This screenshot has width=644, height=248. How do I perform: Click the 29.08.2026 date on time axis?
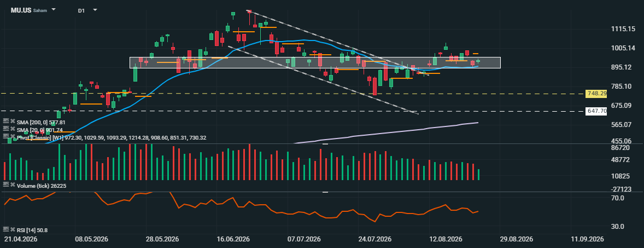(x=517, y=239)
